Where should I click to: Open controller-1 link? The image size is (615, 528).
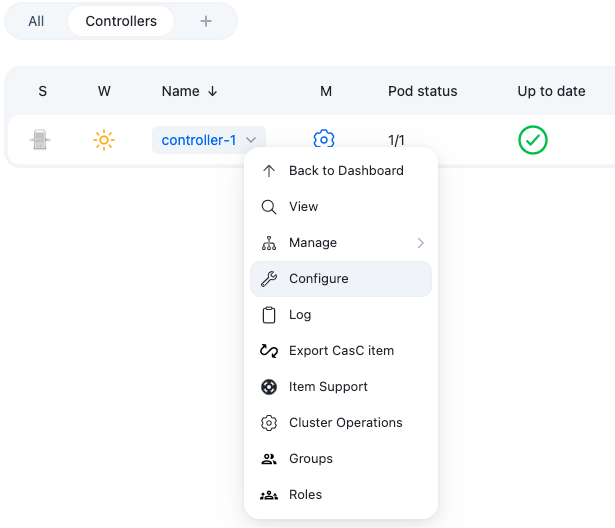[x=199, y=140]
